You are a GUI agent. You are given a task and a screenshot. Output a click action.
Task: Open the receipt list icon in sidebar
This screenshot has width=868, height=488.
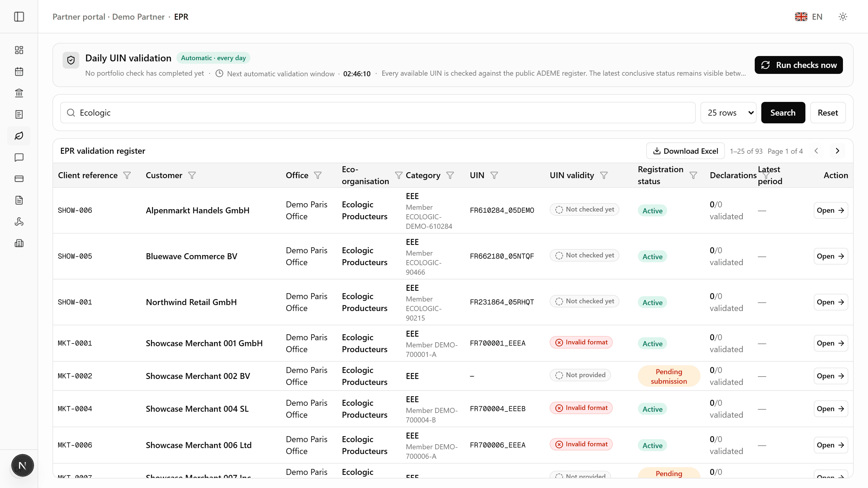click(x=19, y=114)
